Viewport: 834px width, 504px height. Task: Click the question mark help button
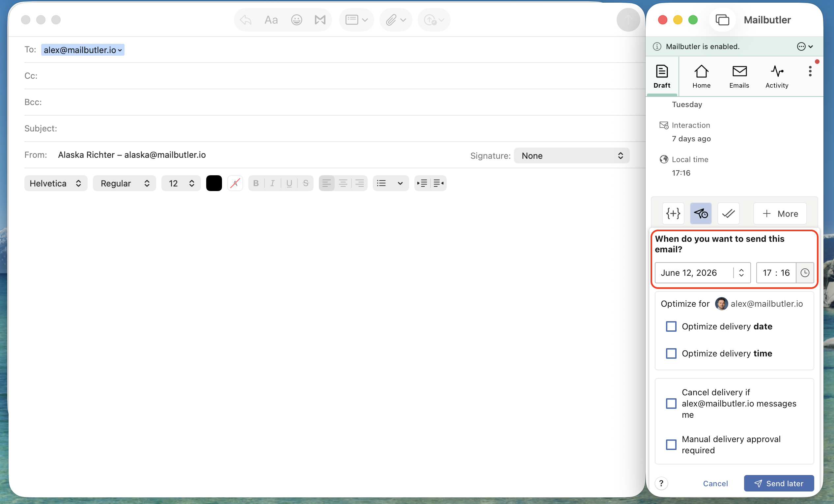tap(661, 483)
